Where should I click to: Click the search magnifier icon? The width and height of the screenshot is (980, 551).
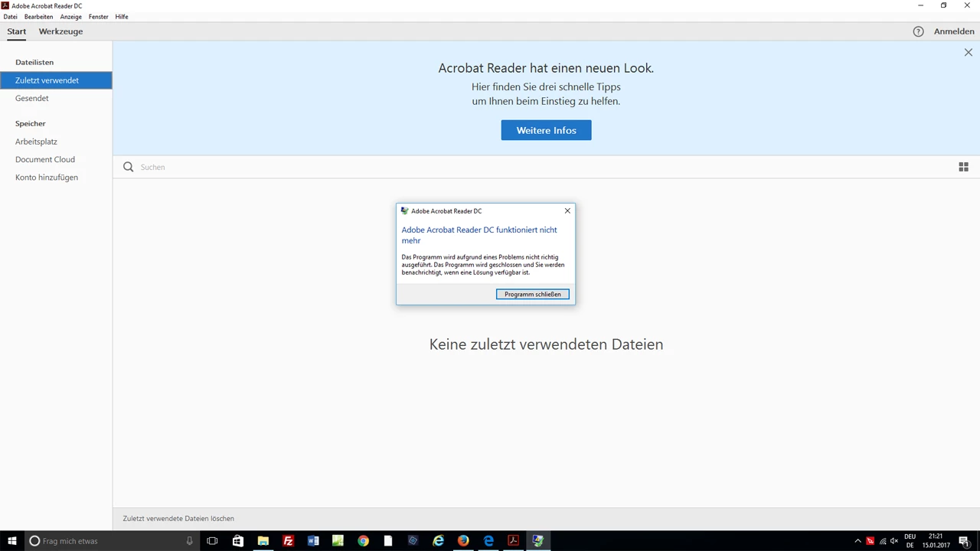pyautogui.click(x=129, y=167)
